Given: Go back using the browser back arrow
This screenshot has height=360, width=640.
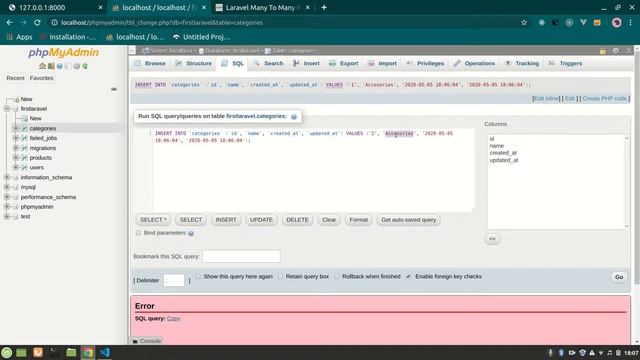Looking at the screenshot, I should pyautogui.click(x=9, y=22).
